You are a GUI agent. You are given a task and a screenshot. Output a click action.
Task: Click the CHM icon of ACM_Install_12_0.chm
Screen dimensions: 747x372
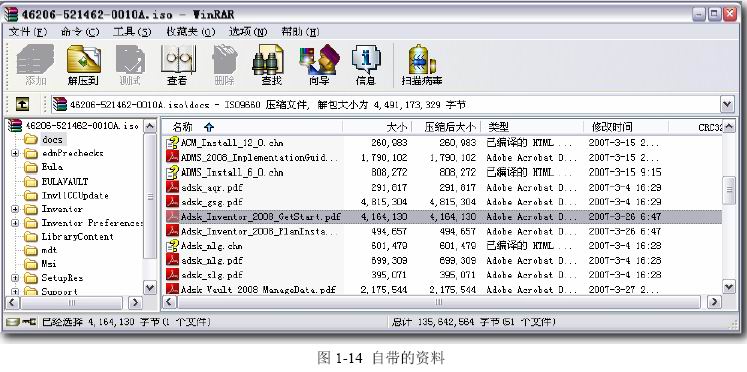point(172,142)
